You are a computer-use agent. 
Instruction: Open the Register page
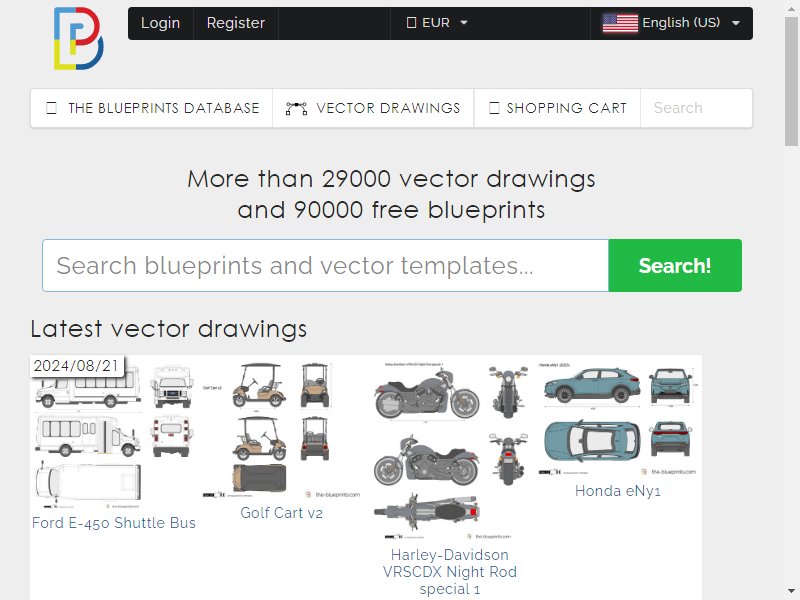236,23
